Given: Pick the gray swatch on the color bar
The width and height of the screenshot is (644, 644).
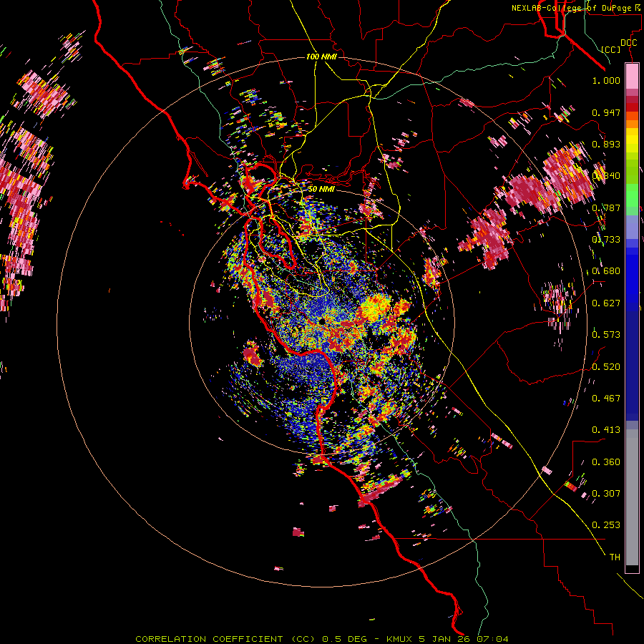Looking at the screenshot, I should click(x=632, y=497).
